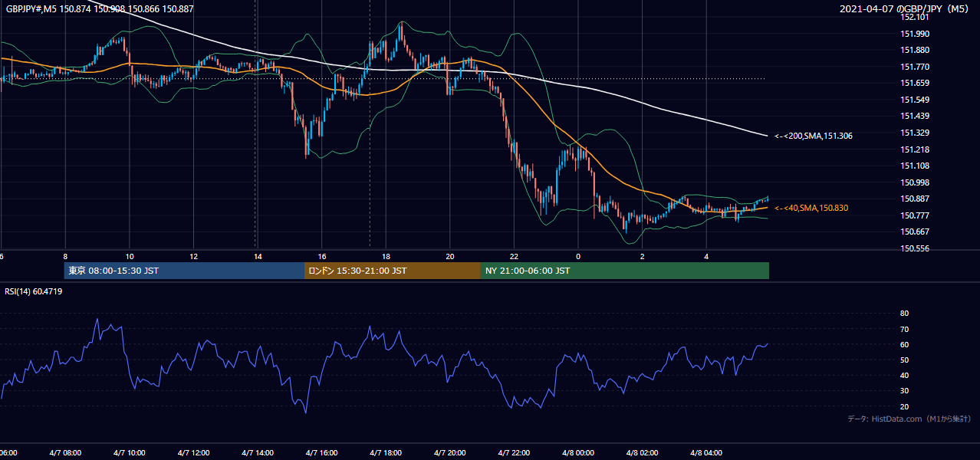The height and width of the screenshot is (460, 980).
Task: Click price axis value 150.556
Action: tap(914, 248)
